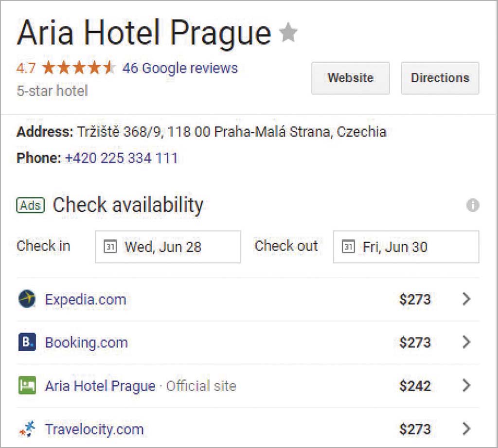Click the Expedia logo icon
The image size is (498, 448).
pyautogui.click(x=27, y=299)
